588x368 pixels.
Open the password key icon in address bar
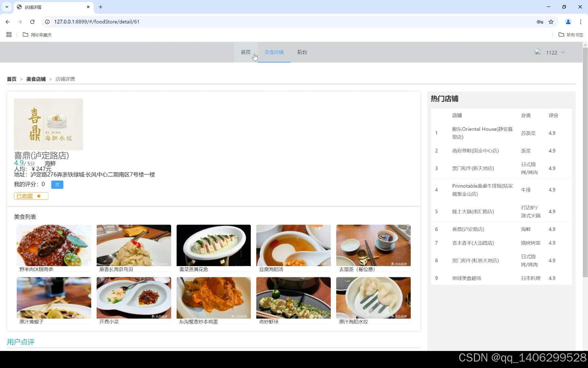point(540,22)
